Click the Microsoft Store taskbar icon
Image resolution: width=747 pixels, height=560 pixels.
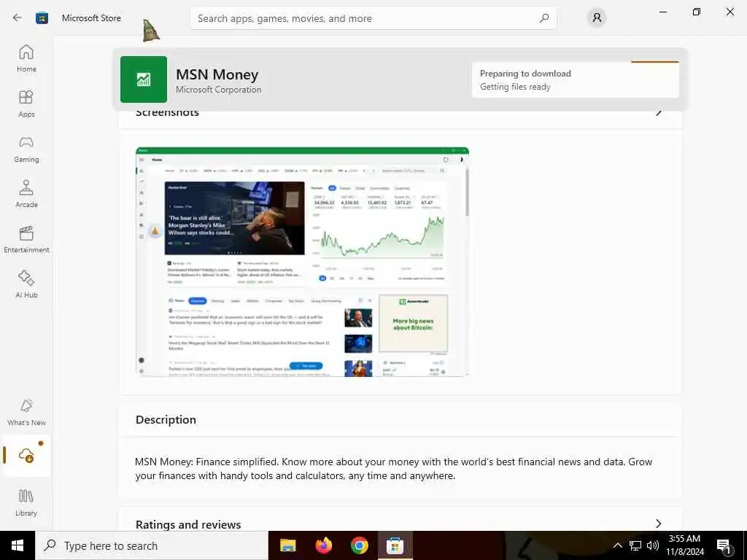pos(395,545)
